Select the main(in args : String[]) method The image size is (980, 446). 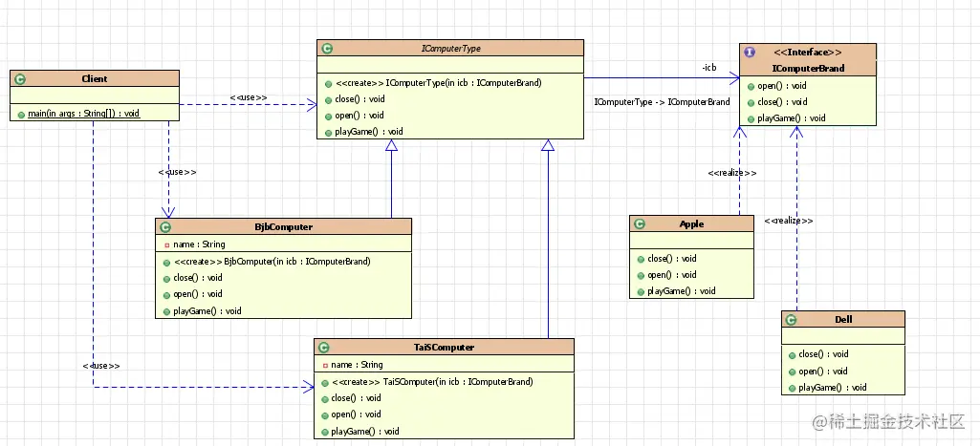84,114
